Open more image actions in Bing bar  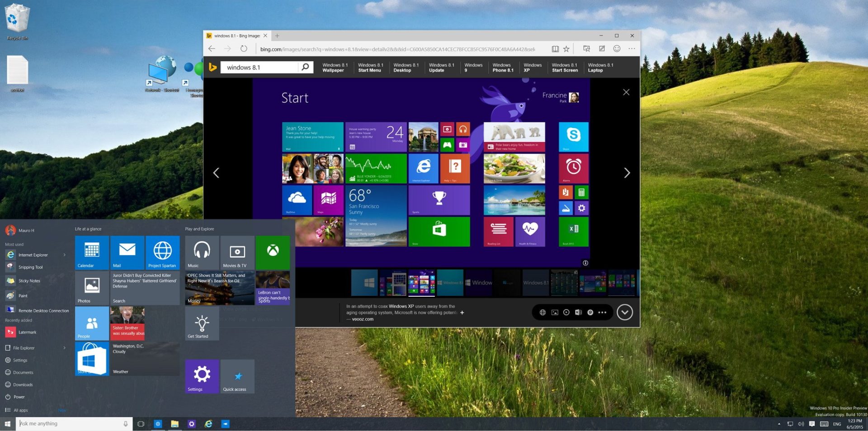(x=602, y=312)
